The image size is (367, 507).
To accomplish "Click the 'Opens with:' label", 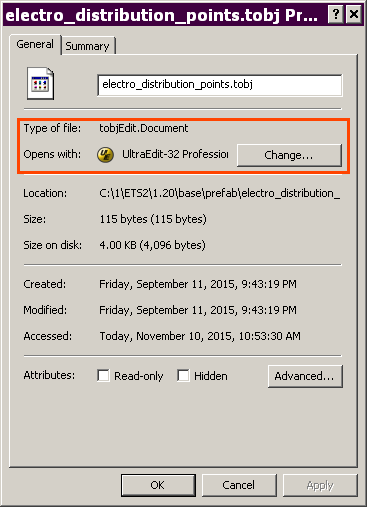I will click(52, 154).
